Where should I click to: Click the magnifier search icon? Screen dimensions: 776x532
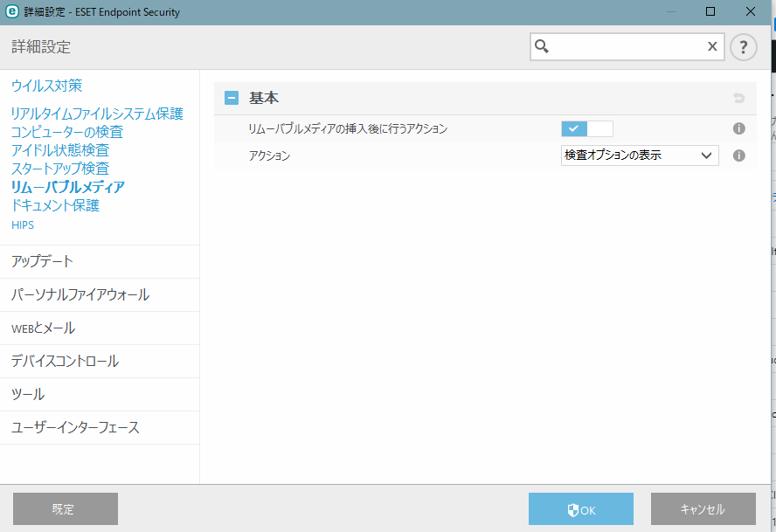pos(542,46)
